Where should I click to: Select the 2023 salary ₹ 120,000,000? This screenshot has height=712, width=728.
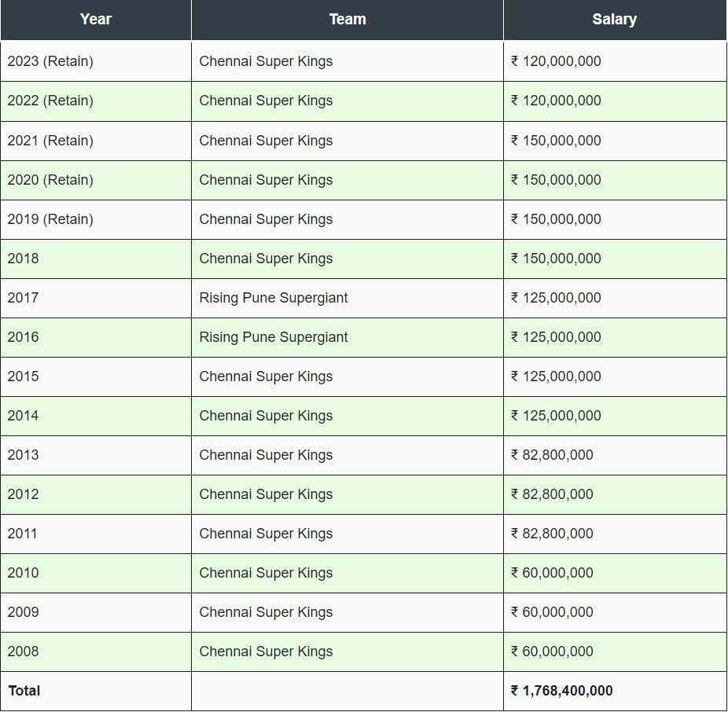point(556,61)
